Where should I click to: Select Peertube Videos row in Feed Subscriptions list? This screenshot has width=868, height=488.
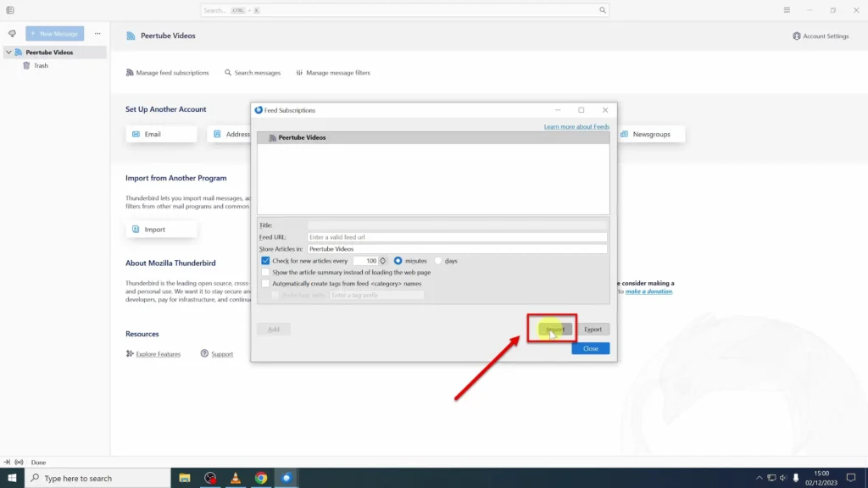tap(433, 138)
